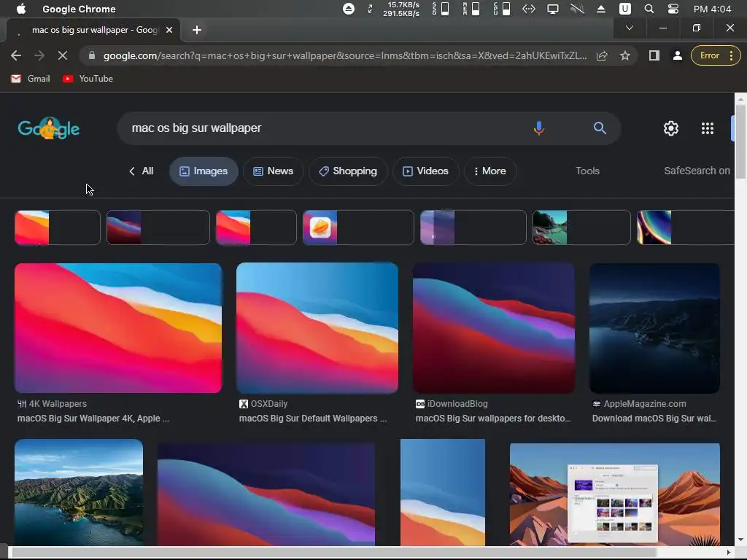This screenshot has width=747, height=560.
Task: Toggle SafeSearch on setting
Action: 697,171
